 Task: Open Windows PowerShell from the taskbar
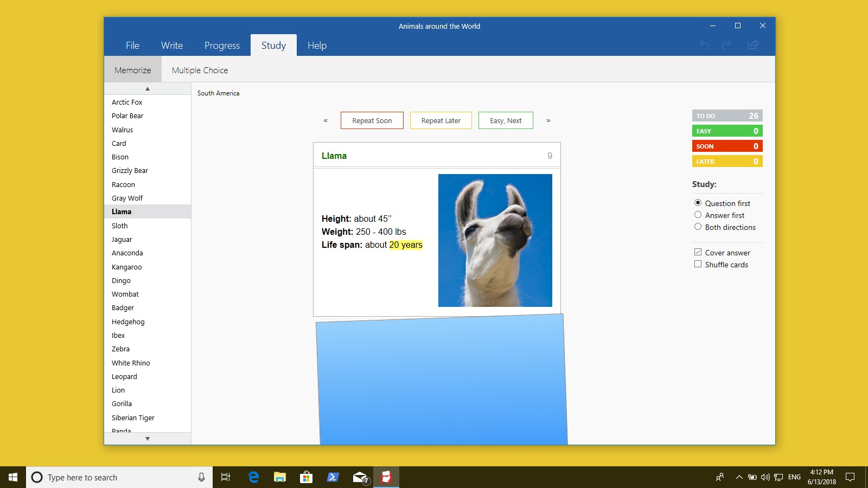[333, 477]
